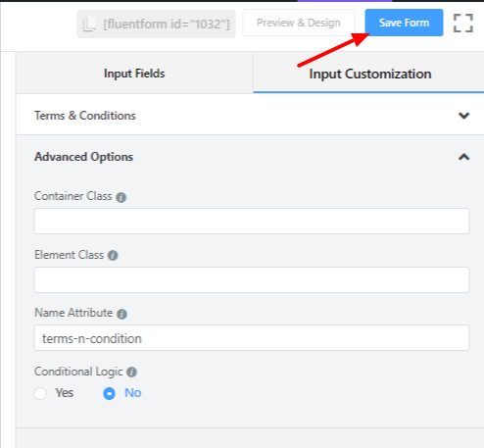Image resolution: width=484 pixels, height=448 pixels.
Task: Open Preview & Design
Action: [299, 23]
